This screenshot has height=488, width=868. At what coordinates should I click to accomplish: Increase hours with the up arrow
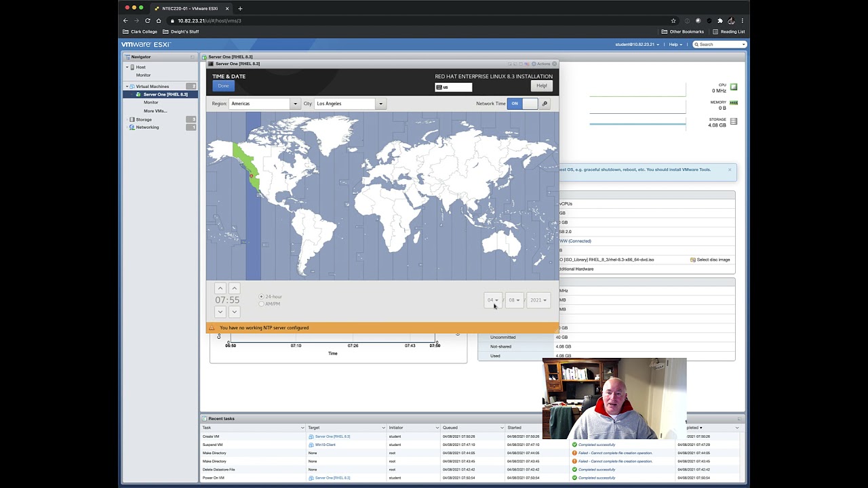pos(220,288)
